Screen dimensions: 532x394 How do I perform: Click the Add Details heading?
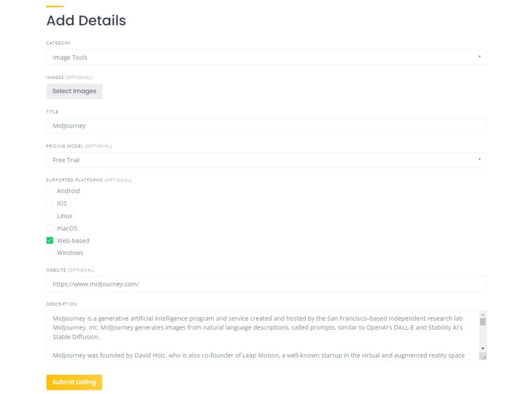pyautogui.click(x=86, y=21)
